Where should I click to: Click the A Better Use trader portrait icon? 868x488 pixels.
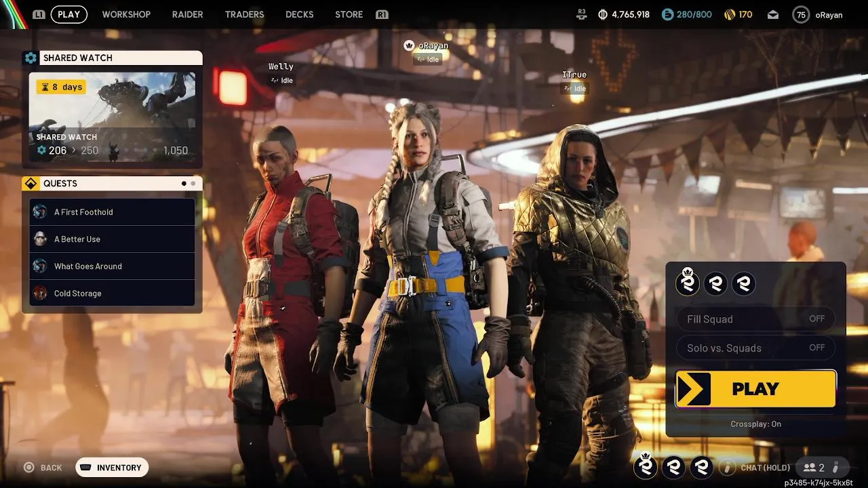coord(40,239)
